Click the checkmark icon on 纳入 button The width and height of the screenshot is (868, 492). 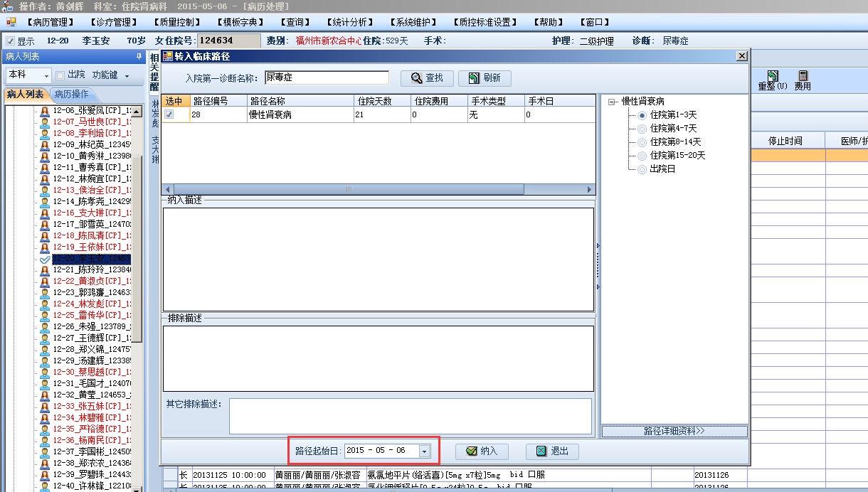[x=470, y=451]
